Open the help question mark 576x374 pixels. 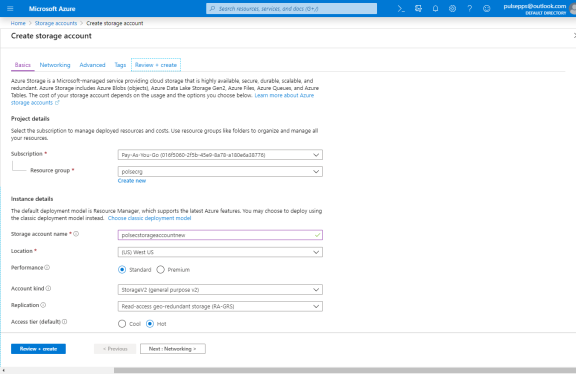[469, 8]
